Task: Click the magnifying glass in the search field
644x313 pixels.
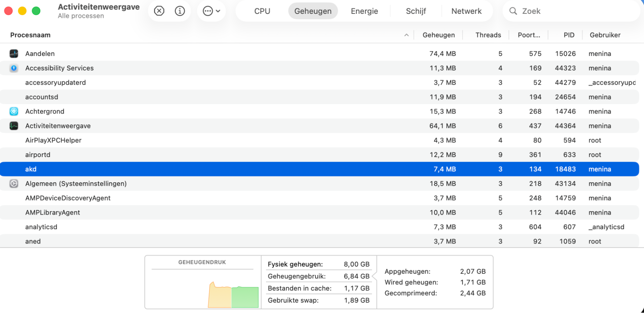Action: coord(513,11)
